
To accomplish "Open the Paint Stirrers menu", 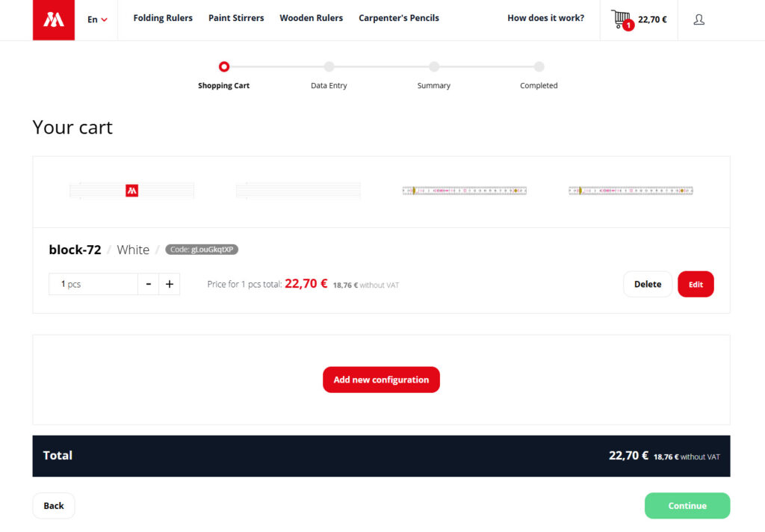I will pyautogui.click(x=236, y=18).
